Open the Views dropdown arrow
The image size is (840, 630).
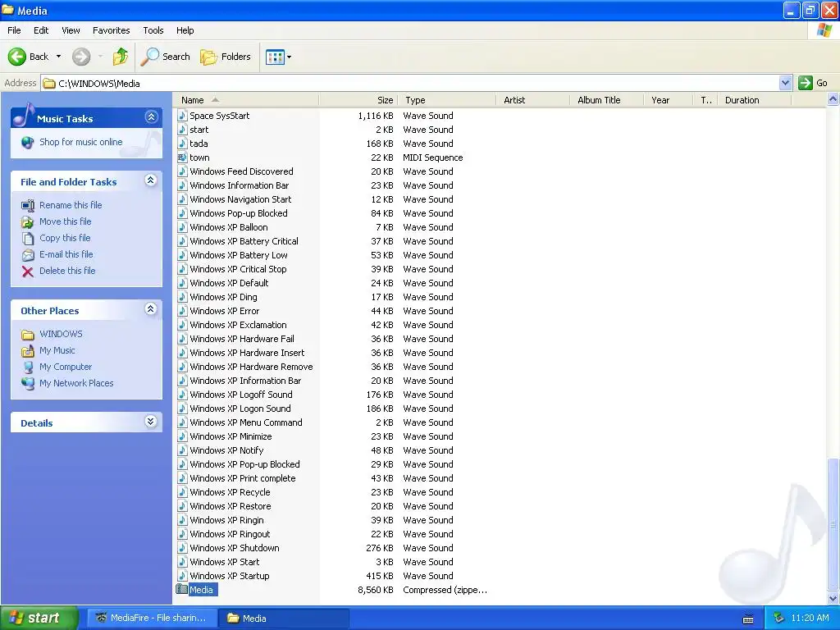tap(290, 57)
